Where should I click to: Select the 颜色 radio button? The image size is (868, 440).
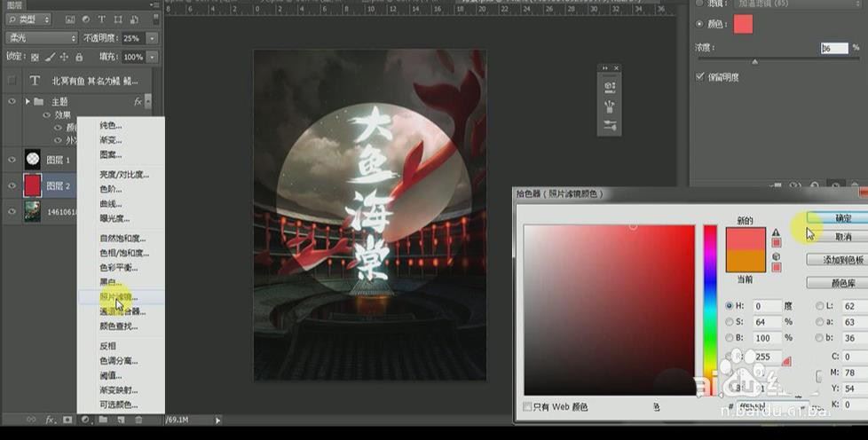(699, 24)
